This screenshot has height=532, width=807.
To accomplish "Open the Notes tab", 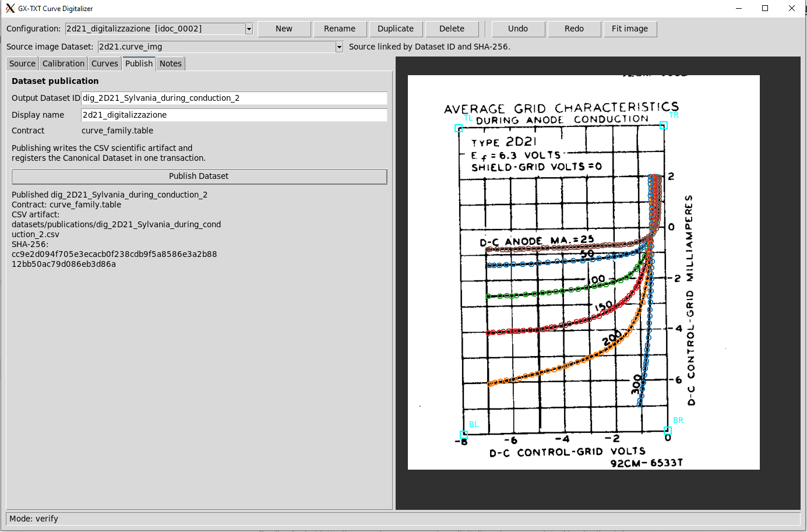I will tap(171, 64).
